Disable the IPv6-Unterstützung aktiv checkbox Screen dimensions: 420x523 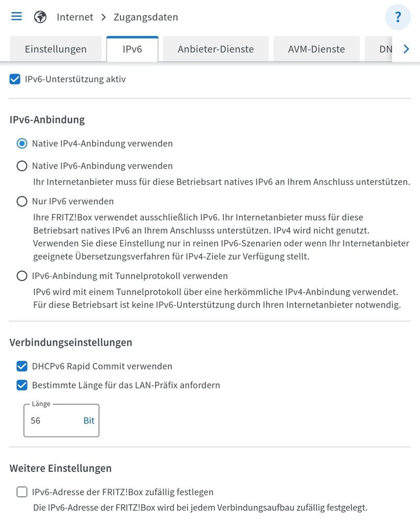15,80
